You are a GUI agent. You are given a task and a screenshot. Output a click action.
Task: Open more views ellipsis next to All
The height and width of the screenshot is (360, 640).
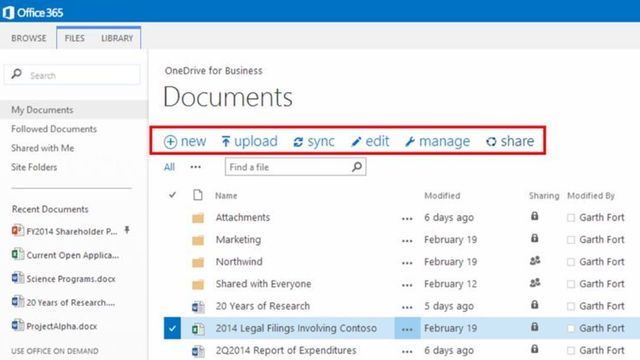coord(196,167)
